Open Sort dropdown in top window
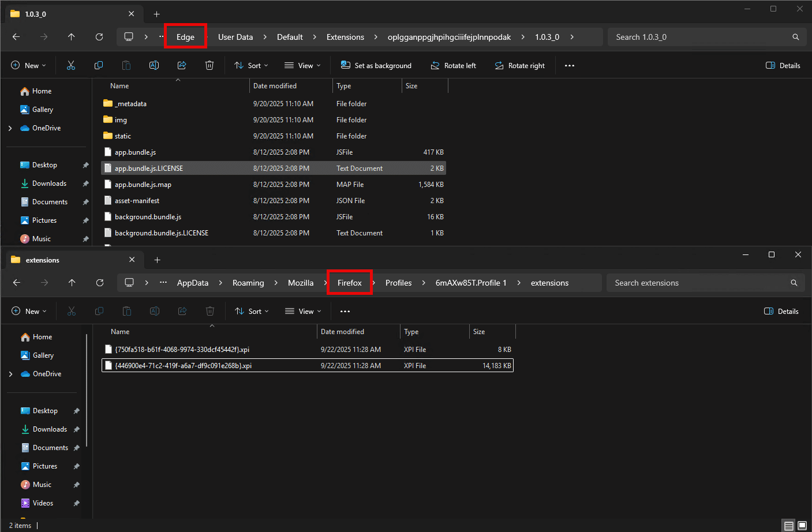 coord(252,66)
